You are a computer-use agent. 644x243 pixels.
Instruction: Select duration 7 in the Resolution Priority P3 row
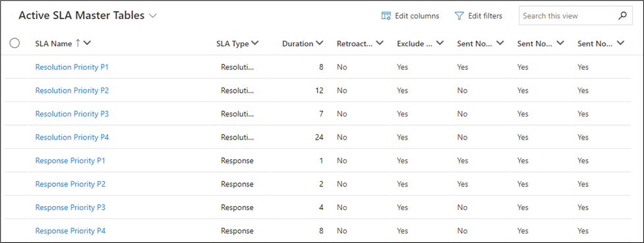321,114
